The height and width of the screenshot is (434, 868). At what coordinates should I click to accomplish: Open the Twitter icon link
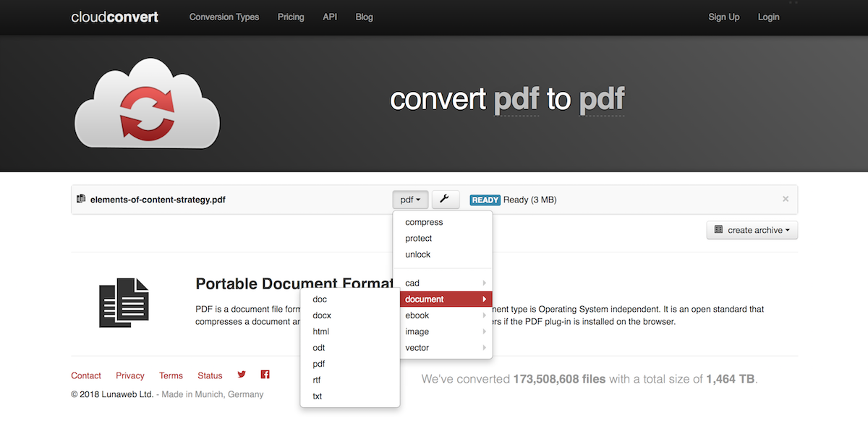pyautogui.click(x=242, y=375)
